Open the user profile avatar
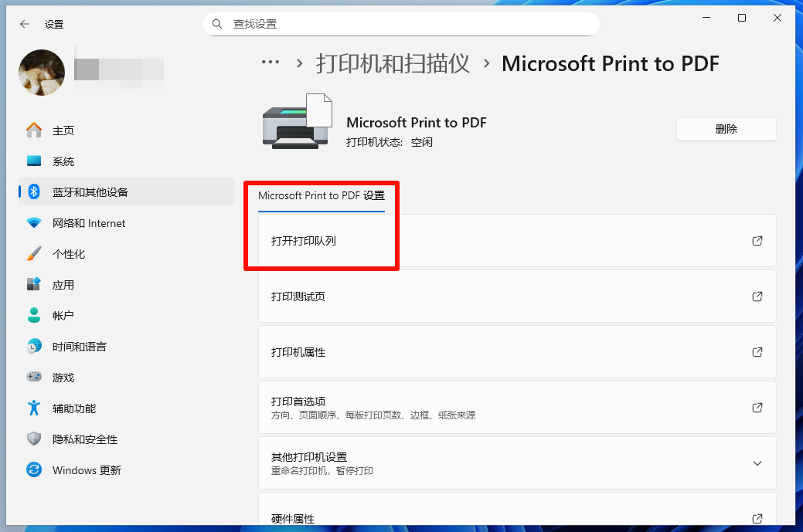 [x=42, y=72]
